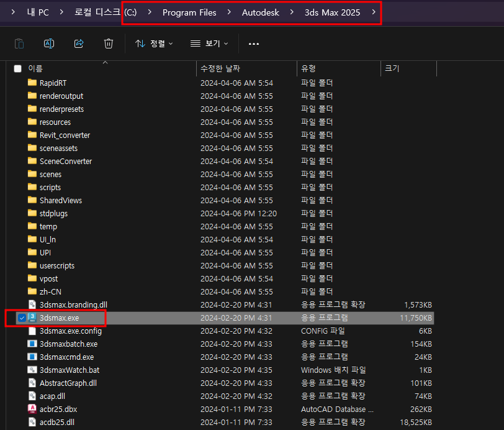Sort by the 수정한 날짜 column header
This screenshot has height=430, width=504.
click(220, 68)
